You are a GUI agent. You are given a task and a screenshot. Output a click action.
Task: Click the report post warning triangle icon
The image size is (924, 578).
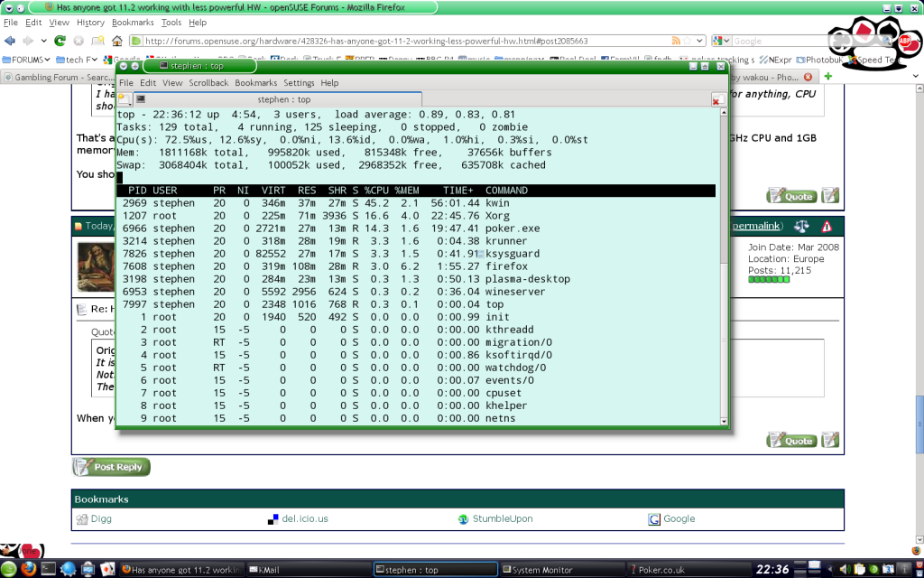[x=827, y=226]
